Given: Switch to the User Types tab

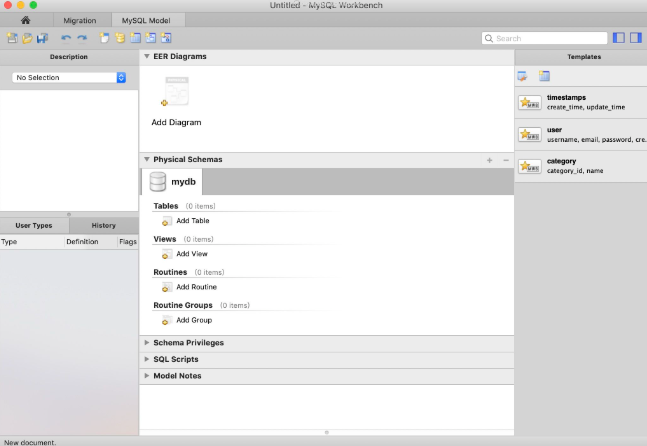Looking at the screenshot, I should point(34,225).
